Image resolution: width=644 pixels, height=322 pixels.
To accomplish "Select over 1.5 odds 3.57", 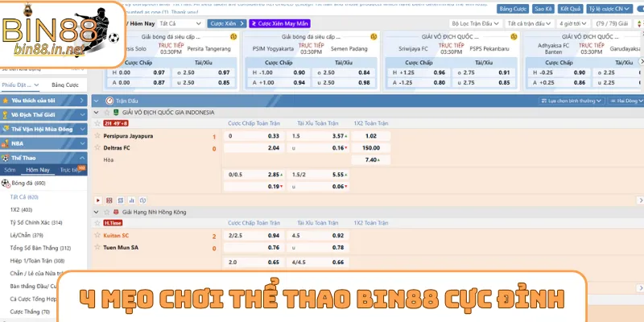I will tap(318, 136).
